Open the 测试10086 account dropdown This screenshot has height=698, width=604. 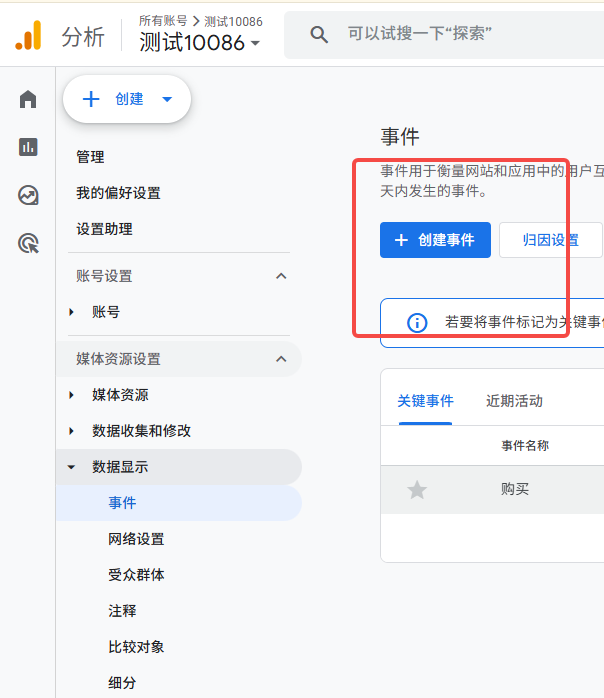[200, 43]
